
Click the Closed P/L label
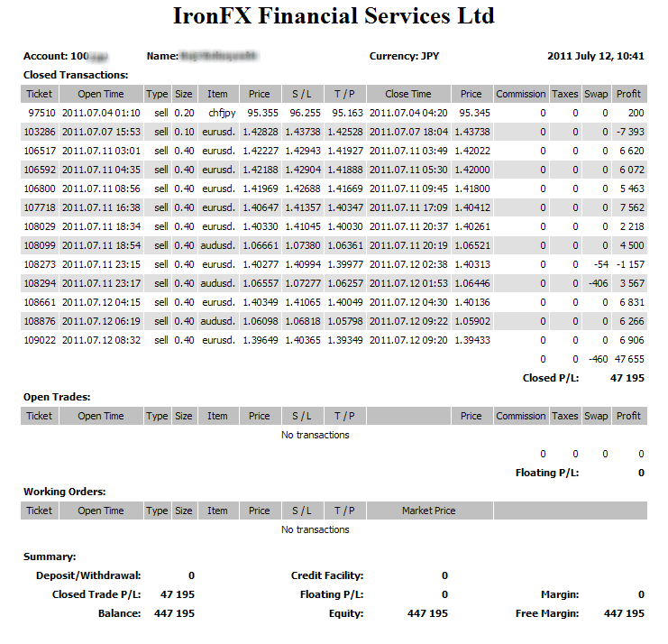tap(551, 378)
